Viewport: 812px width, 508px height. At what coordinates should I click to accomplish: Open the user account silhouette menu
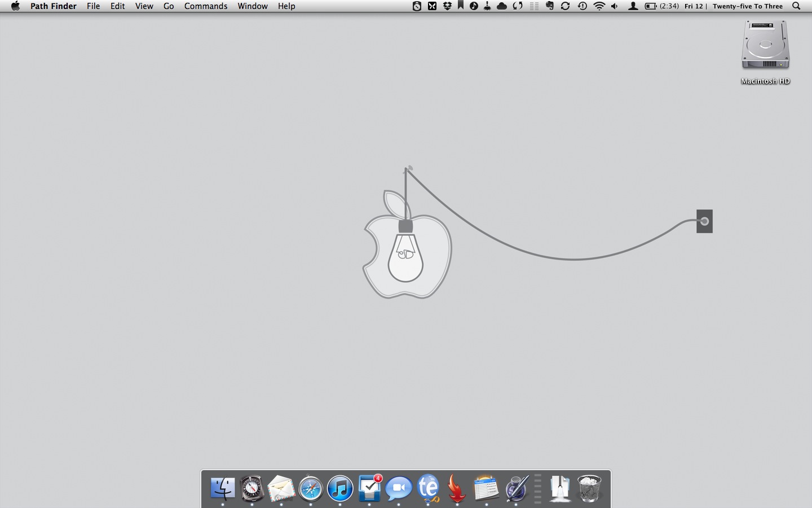tap(633, 6)
